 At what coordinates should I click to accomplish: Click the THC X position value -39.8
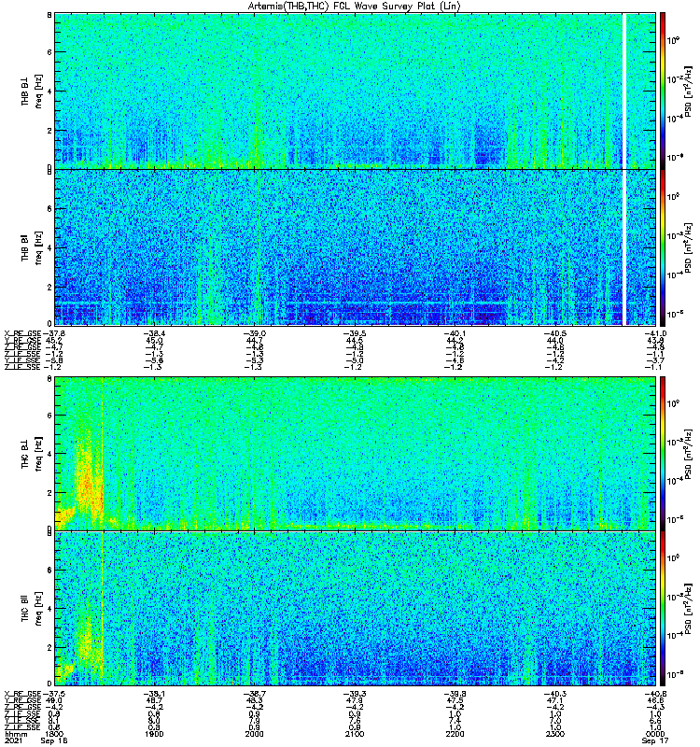[x=455, y=694]
